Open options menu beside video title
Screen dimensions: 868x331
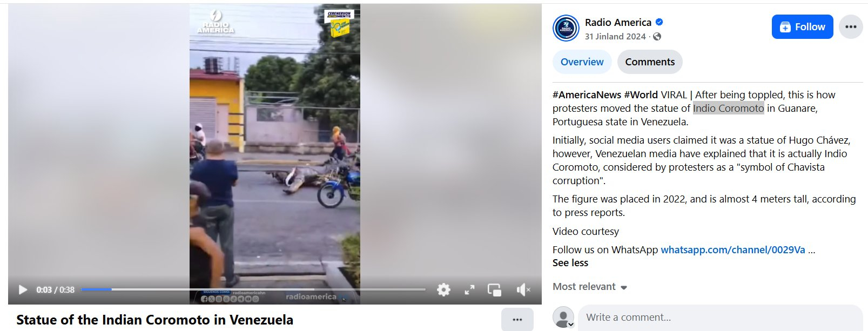(517, 319)
